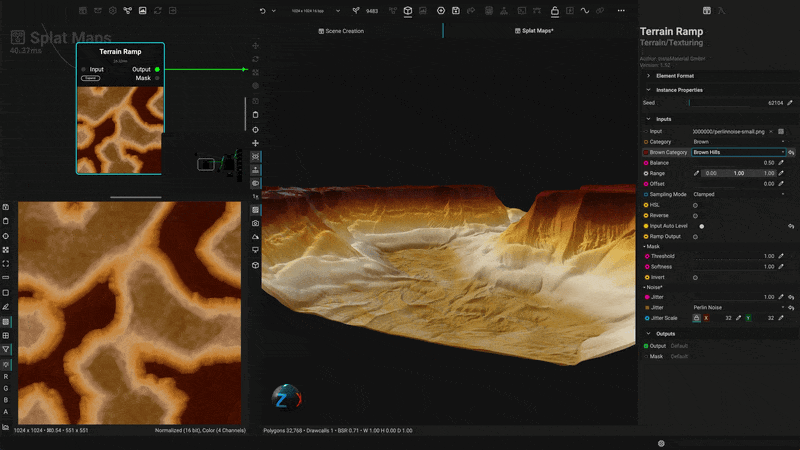
Task: Click the R channel toggle in 2D view
Action: click(6, 377)
